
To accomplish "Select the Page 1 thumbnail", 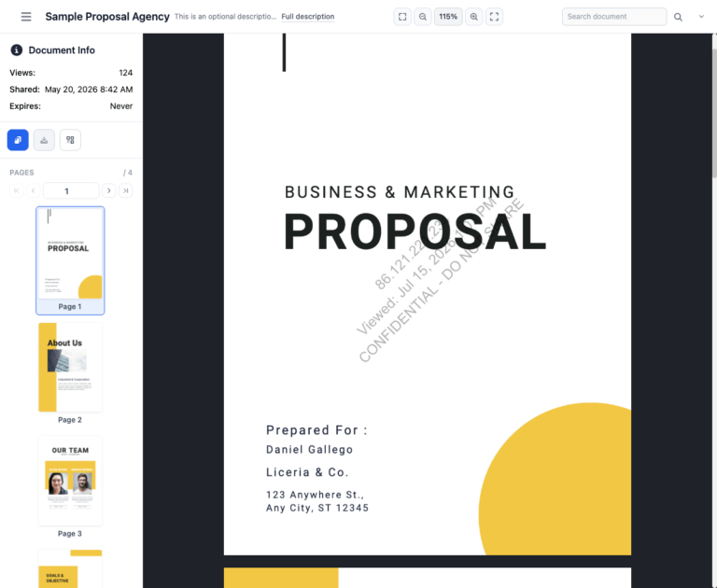I will (x=70, y=260).
